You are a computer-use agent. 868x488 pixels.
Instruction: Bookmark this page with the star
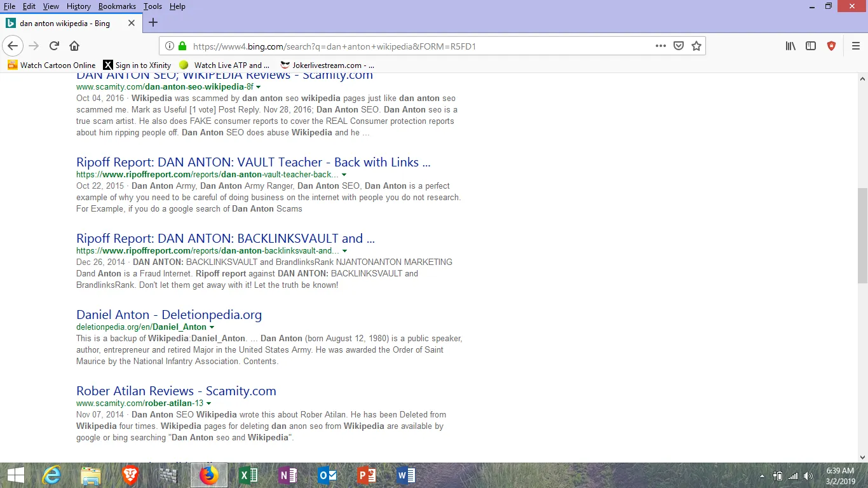pyautogui.click(x=696, y=46)
